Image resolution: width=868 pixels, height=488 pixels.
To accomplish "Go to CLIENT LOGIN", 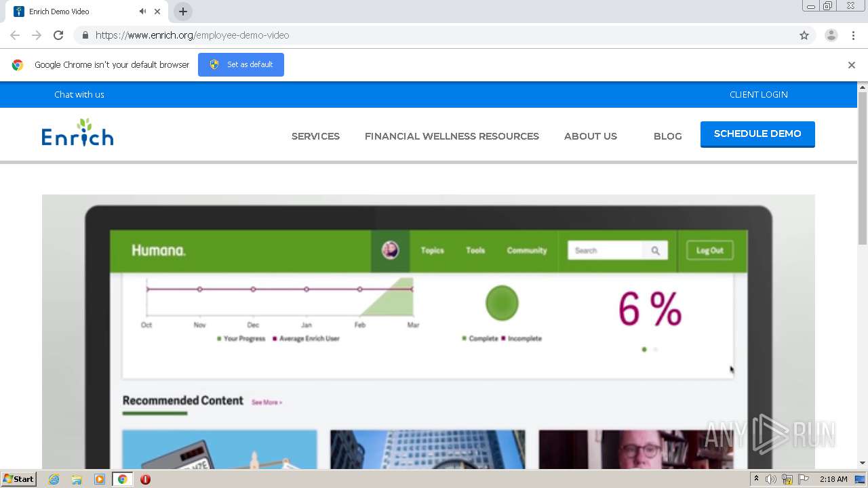I will [759, 94].
